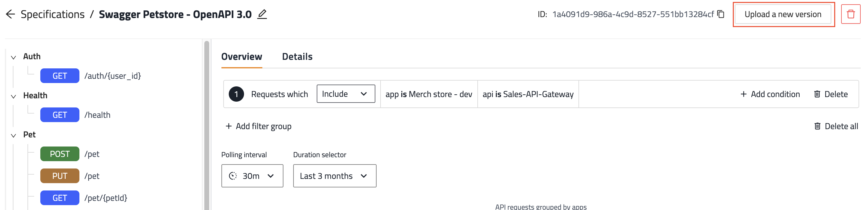Collapse the Auth endpoint group
868x210 pixels.
coord(13,57)
